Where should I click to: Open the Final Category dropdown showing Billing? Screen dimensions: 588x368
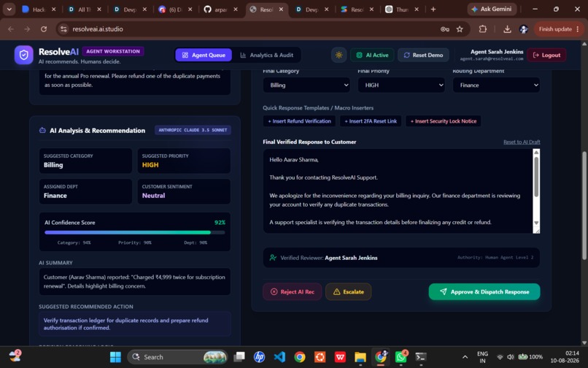click(306, 85)
